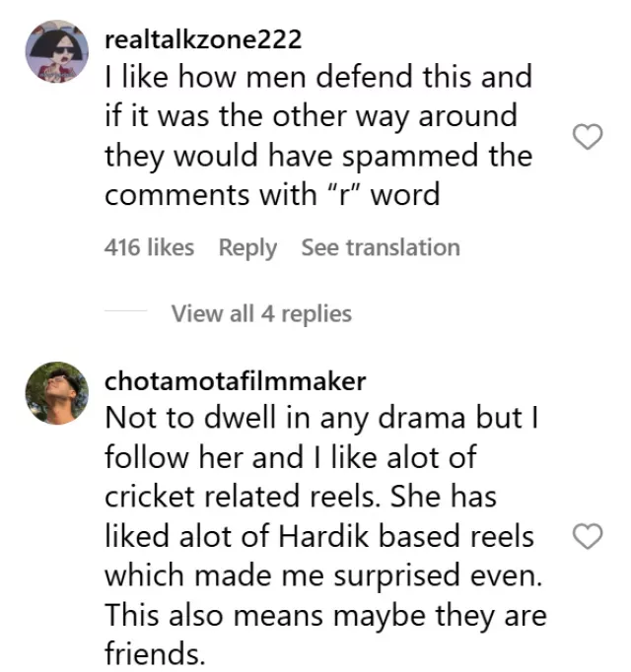Show who liked via 416 likes
This screenshot has width=631, height=672.
[x=149, y=247]
